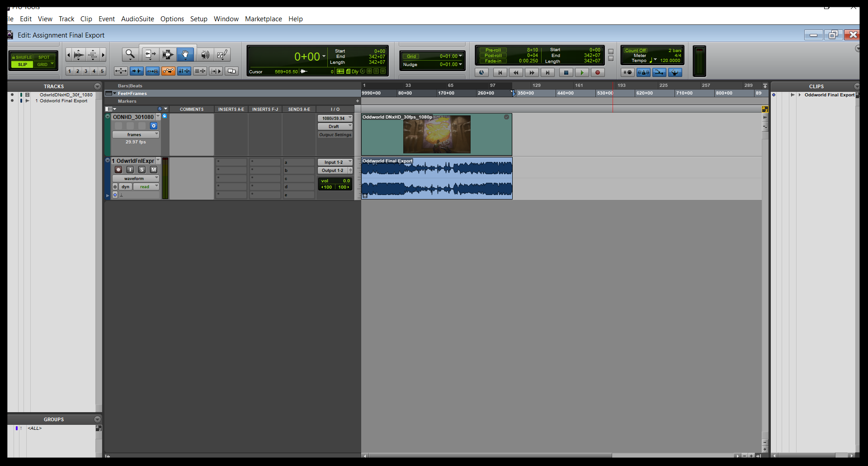Select the Scrubber speaker tool
This screenshot has width=868, height=466.
205,55
